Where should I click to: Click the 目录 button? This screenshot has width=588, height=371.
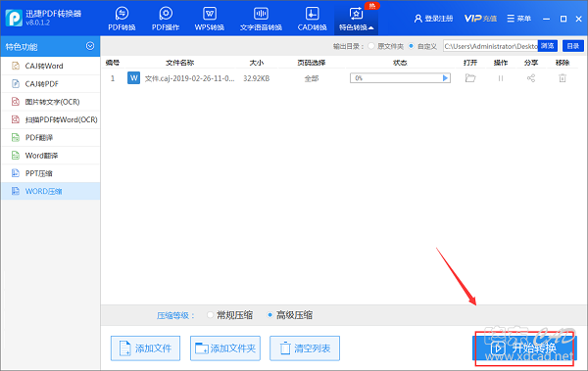pos(573,46)
